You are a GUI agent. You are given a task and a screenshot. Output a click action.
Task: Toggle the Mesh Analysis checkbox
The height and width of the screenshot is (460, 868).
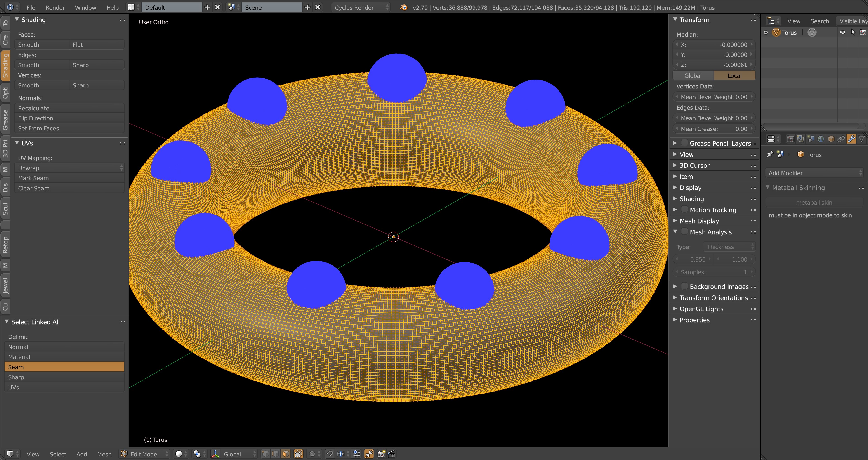[x=685, y=231]
